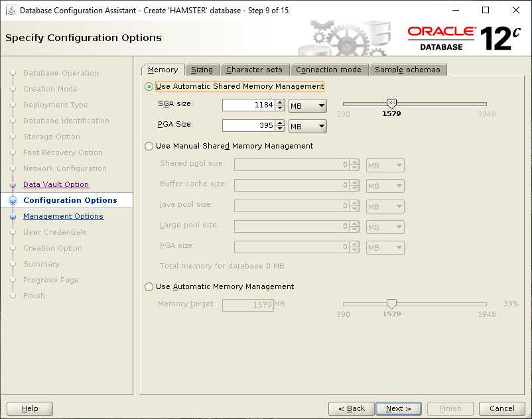Increase PGA Size with up spinner arrow
This screenshot has height=419, width=532.
(x=280, y=123)
